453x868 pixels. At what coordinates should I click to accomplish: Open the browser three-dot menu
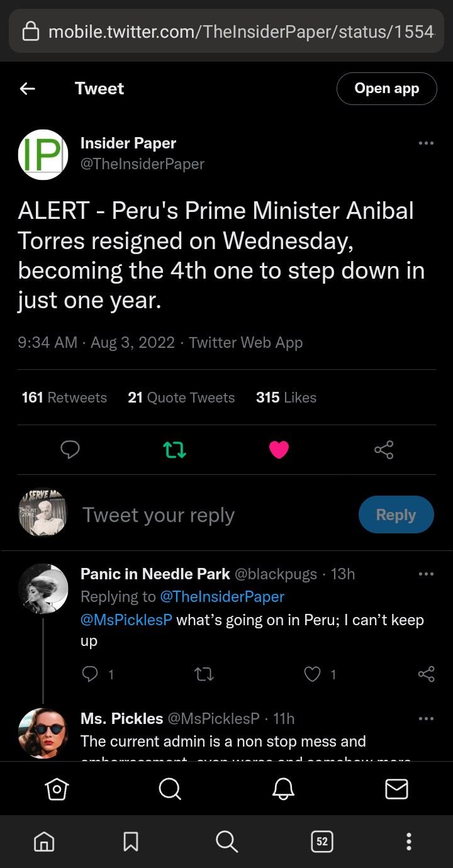coord(408,842)
